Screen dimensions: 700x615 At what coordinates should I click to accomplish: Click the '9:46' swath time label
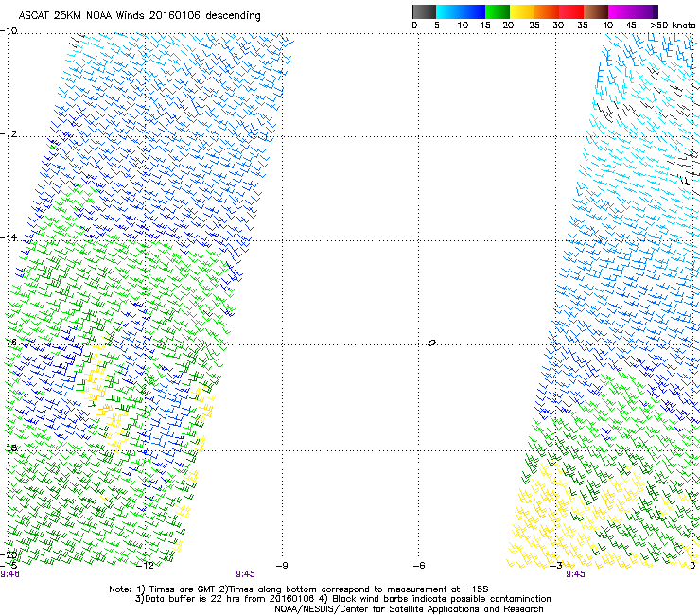(x=9, y=574)
